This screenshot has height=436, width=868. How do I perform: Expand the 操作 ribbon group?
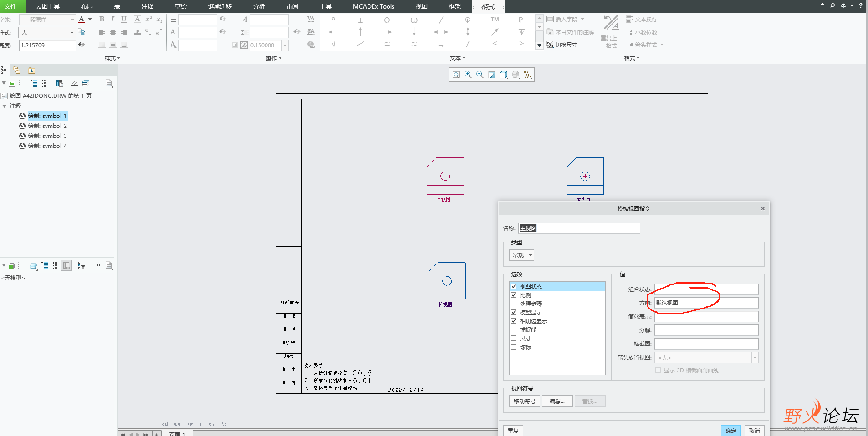tap(274, 58)
